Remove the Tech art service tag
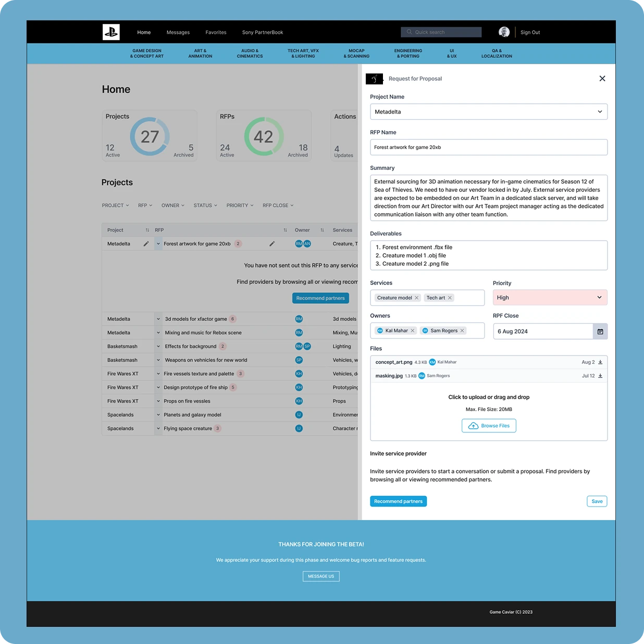Viewport: 644px width, 644px height. point(450,298)
